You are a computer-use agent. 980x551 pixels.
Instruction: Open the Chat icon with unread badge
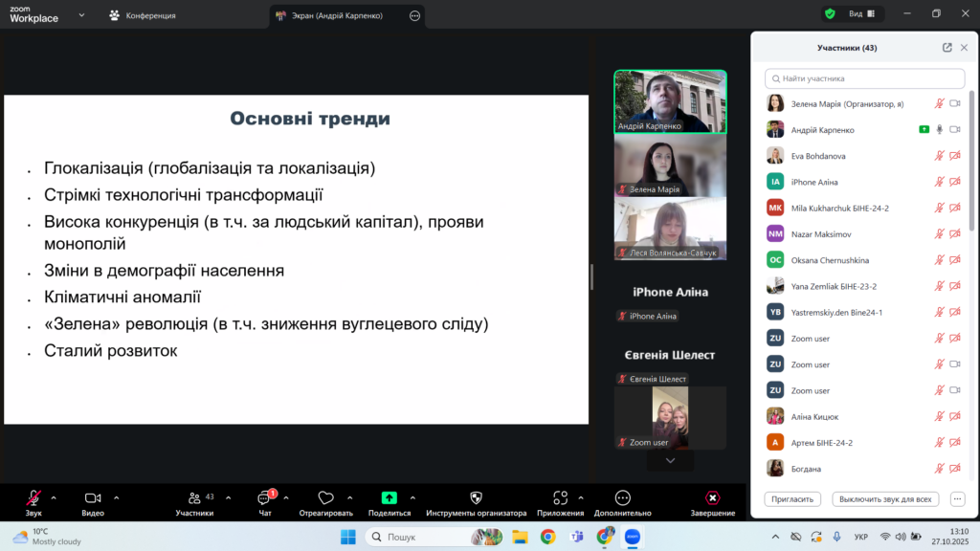264,498
